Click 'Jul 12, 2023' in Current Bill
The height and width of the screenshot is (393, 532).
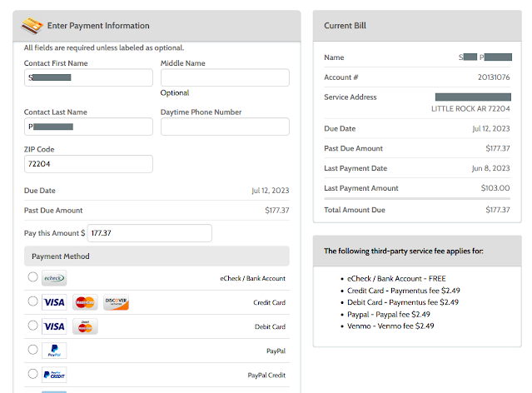(491, 128)
